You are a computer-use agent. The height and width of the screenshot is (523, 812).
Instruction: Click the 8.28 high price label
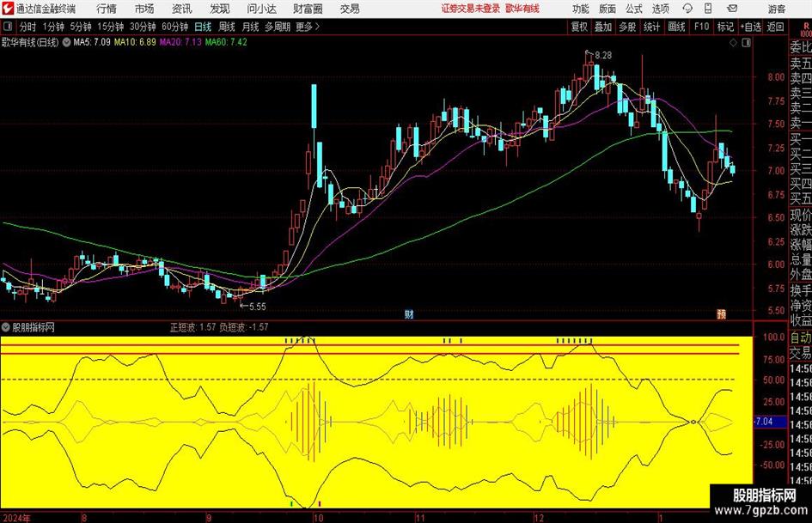[x=603, y=55]
